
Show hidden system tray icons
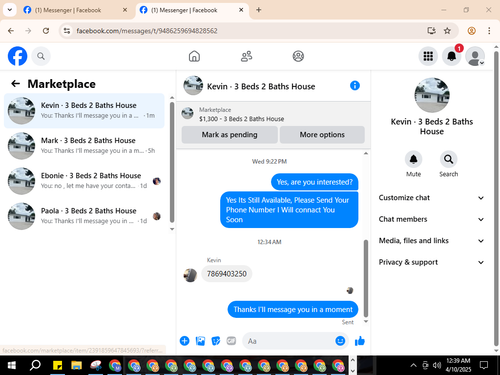(413, 365)
